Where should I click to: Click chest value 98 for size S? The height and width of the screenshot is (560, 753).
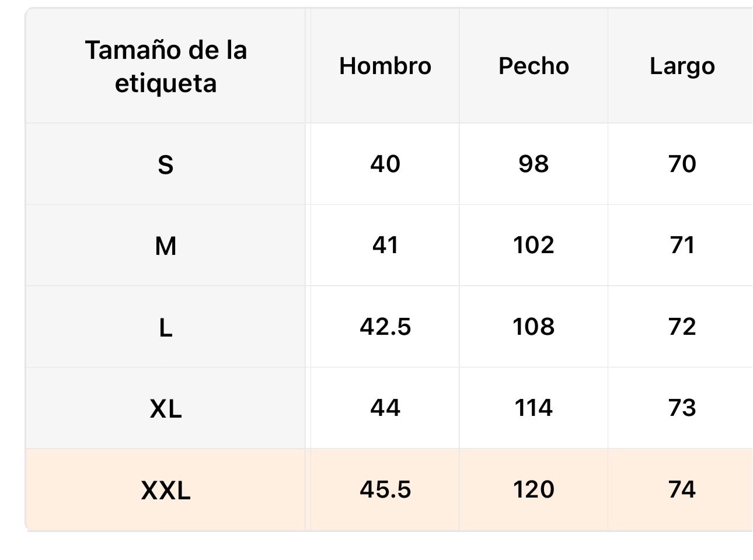point(534,164)
